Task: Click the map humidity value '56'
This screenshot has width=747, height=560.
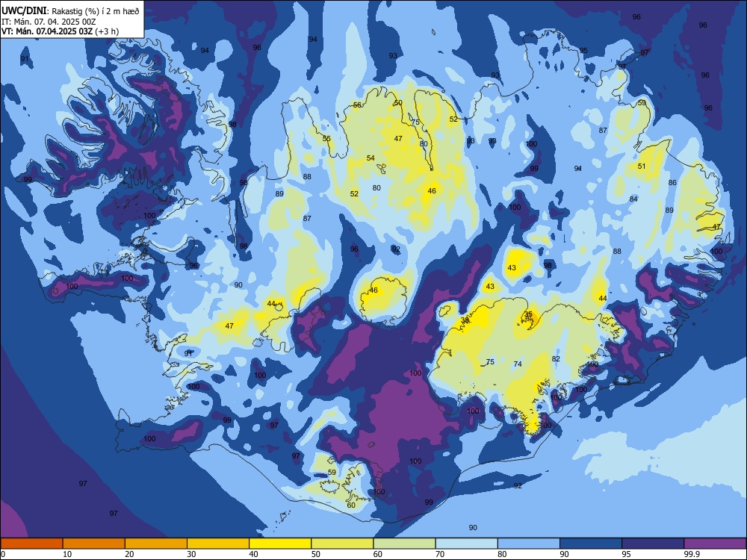Action: [x=357, y=105]
